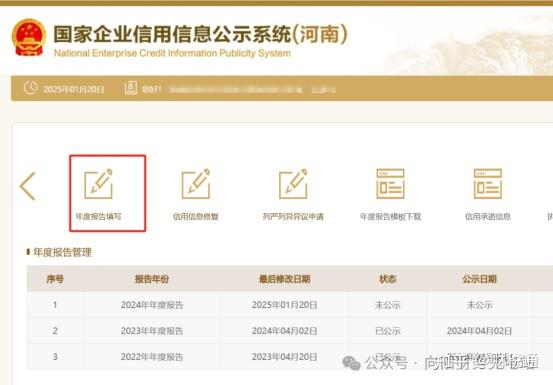Viewport: 553px width, 385px height.
Task: Click 已公示 status of 2023 report
Action: 388,331
